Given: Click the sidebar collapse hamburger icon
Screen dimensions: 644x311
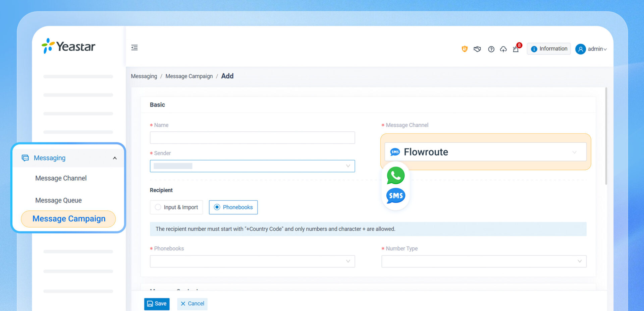Looking at the screenshot, I should coord(134,48).
